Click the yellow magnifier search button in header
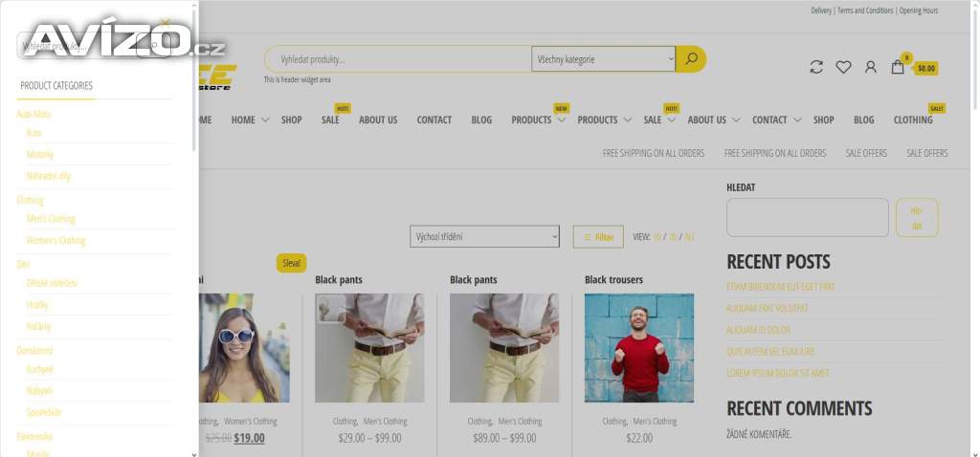 coord(691,58)
